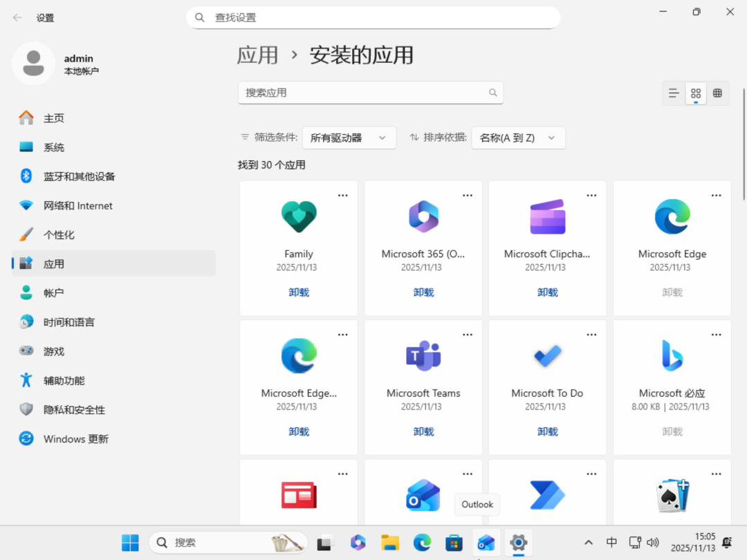
Task: Open File Explorer from taskbar
Action: [x=389, y=543]
